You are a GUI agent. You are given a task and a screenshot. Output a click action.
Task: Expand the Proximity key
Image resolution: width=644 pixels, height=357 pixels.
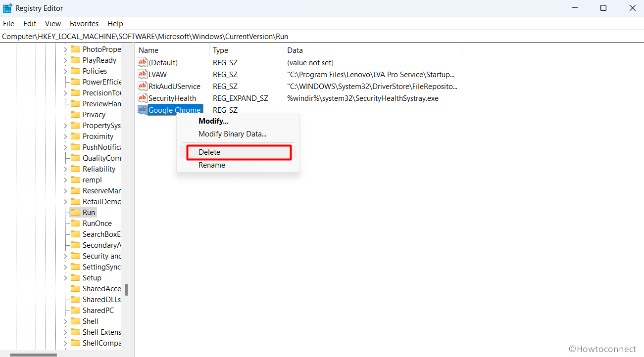pyautogui.click(x=65, y=136)
